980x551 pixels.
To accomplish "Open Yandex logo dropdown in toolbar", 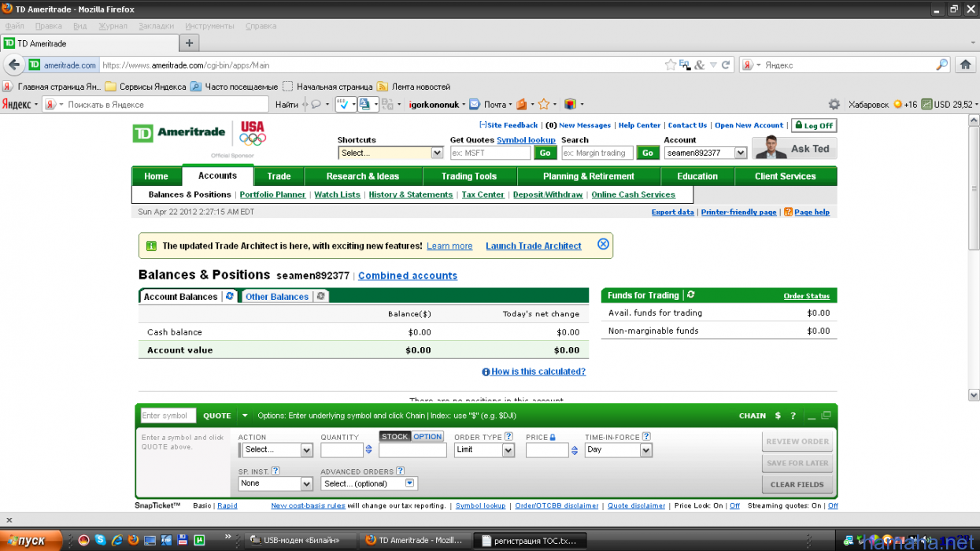I will [x=20, y=104].
